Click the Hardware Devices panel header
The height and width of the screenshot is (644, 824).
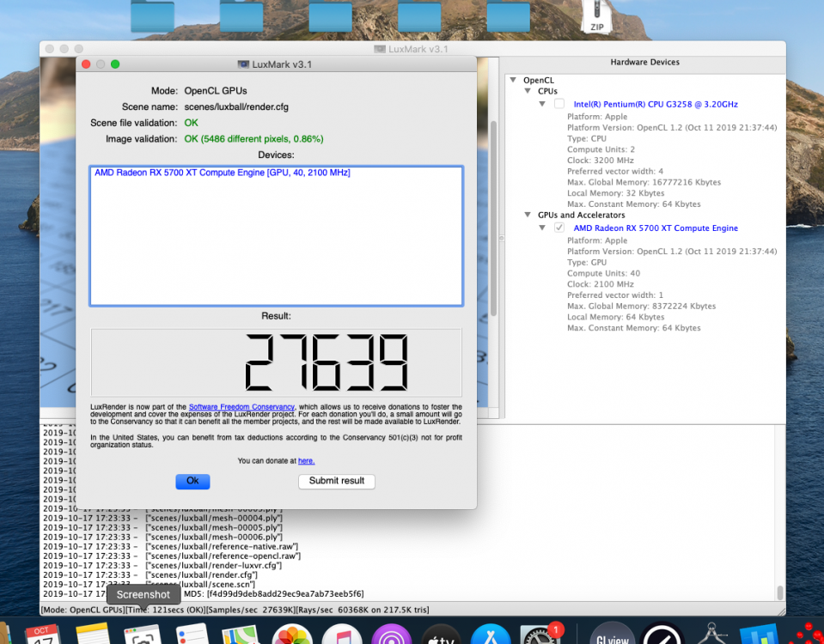(644, 62)
